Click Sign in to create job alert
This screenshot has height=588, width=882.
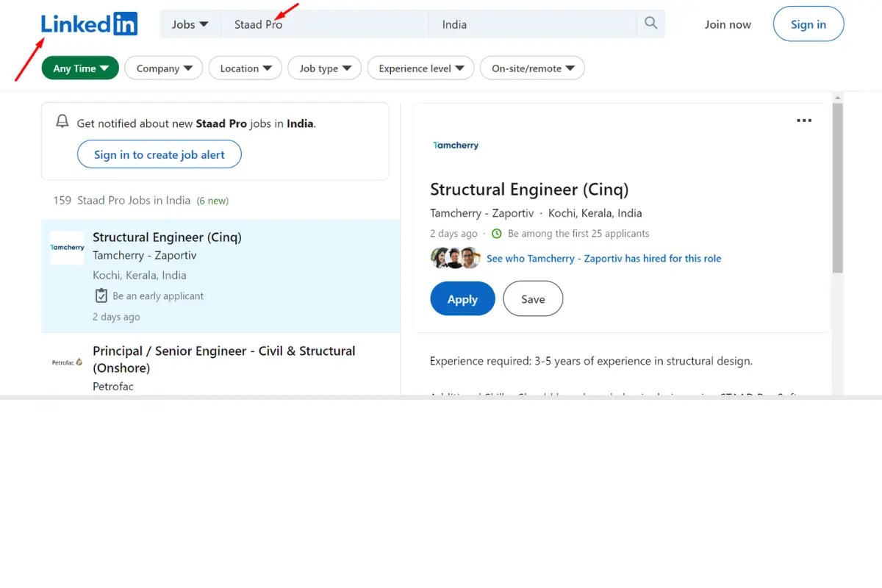tap(159, 154)
